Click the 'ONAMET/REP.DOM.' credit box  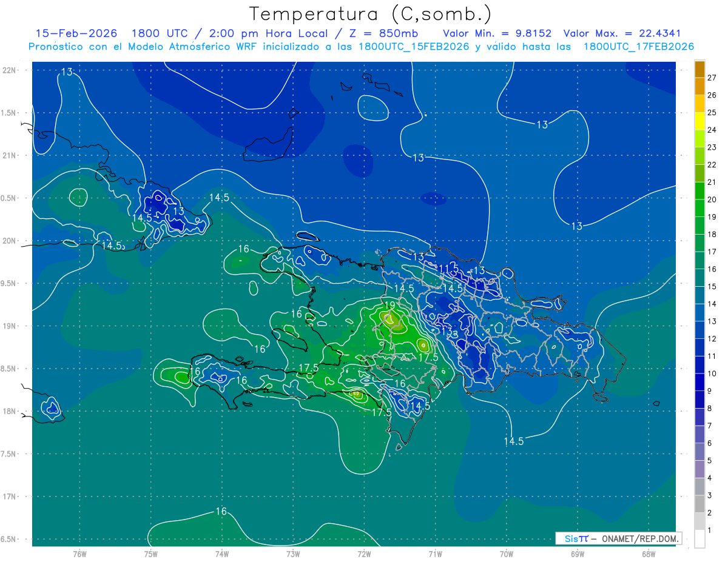[x=618, y=538]
